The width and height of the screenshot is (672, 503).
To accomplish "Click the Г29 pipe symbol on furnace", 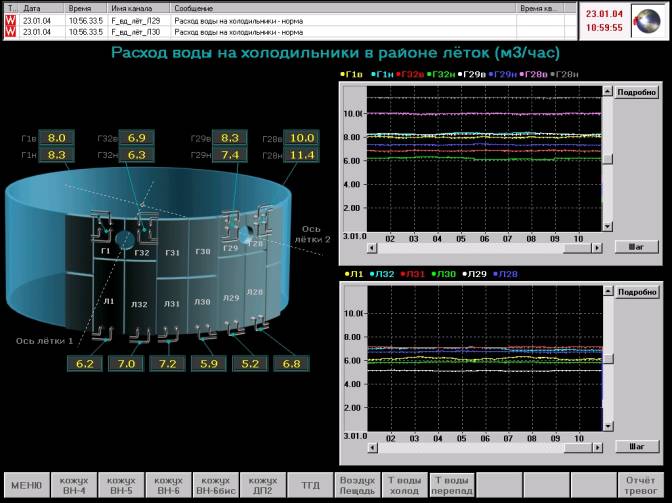I will tap(231, 226).
